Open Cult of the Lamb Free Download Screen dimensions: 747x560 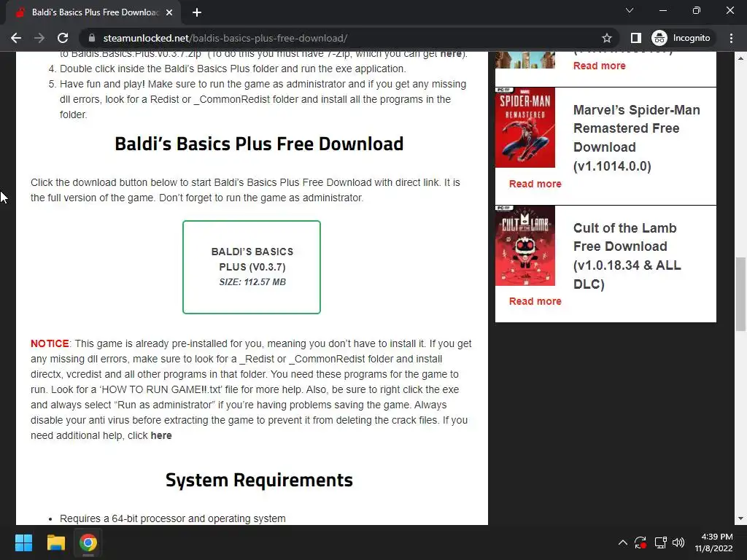[x=627, y=256]
